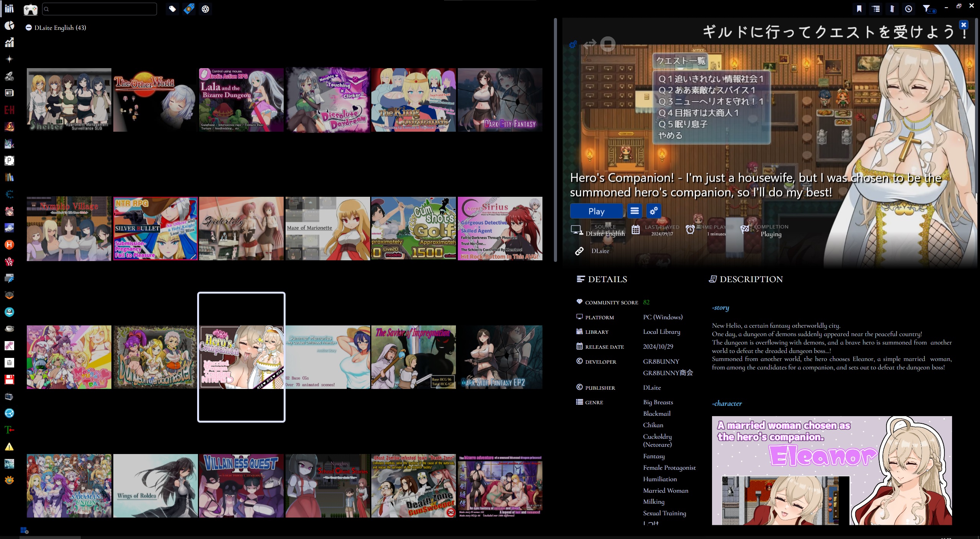
Task: Click the Local Library value
Action: click(x=661, y=332)
